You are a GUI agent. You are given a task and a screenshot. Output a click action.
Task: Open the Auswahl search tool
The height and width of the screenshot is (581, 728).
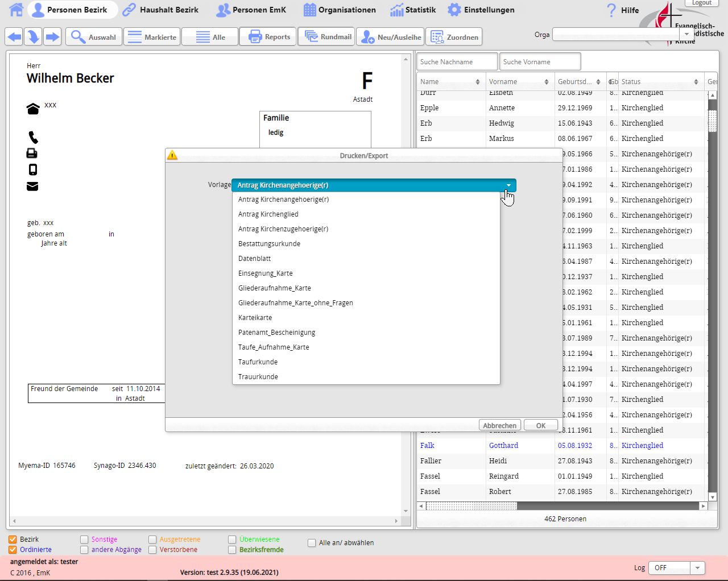pyautogui.click(x=93, y=37)
